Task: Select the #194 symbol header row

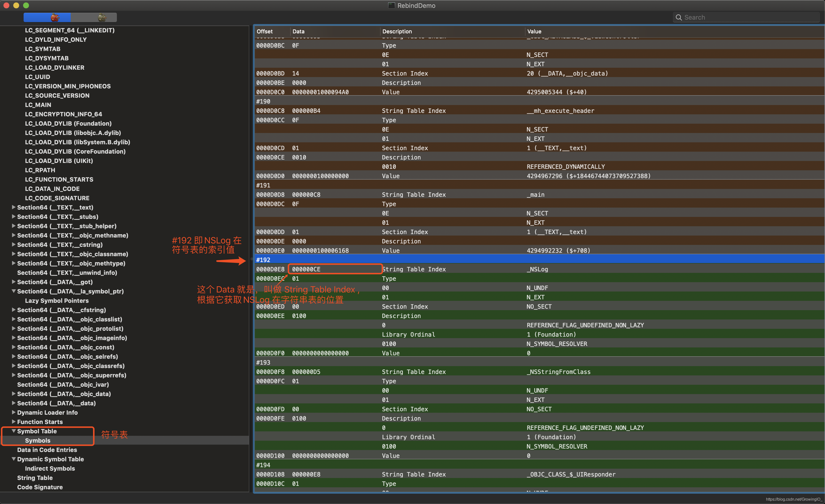Action: [539, 465]
